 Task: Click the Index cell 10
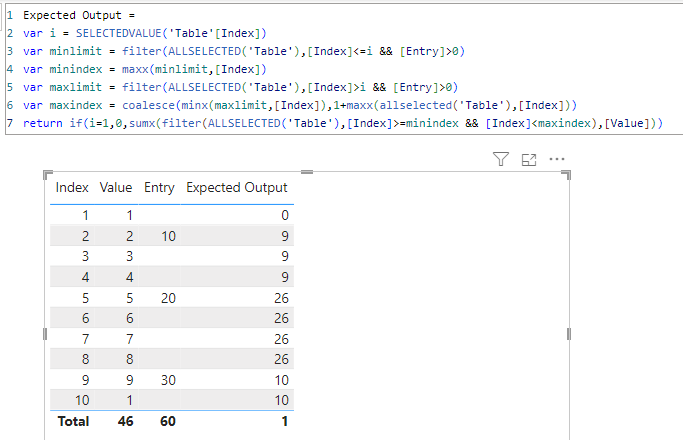click(82, 400)
